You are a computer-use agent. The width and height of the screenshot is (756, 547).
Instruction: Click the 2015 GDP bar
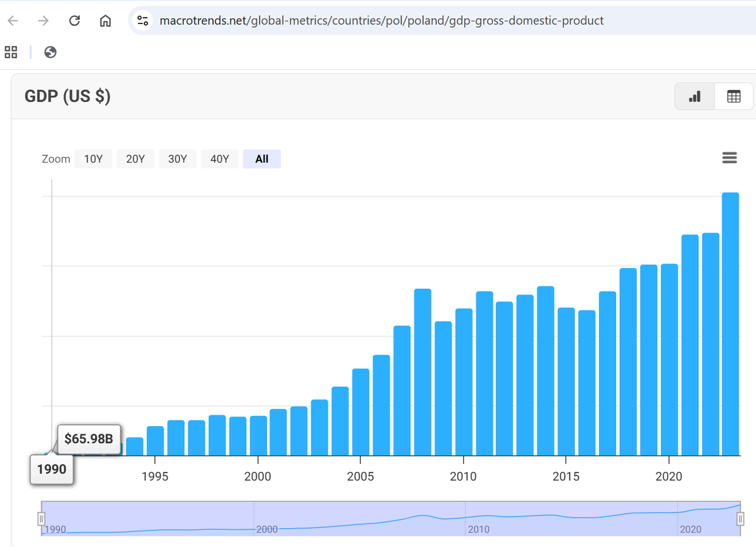tap(566, 381)
